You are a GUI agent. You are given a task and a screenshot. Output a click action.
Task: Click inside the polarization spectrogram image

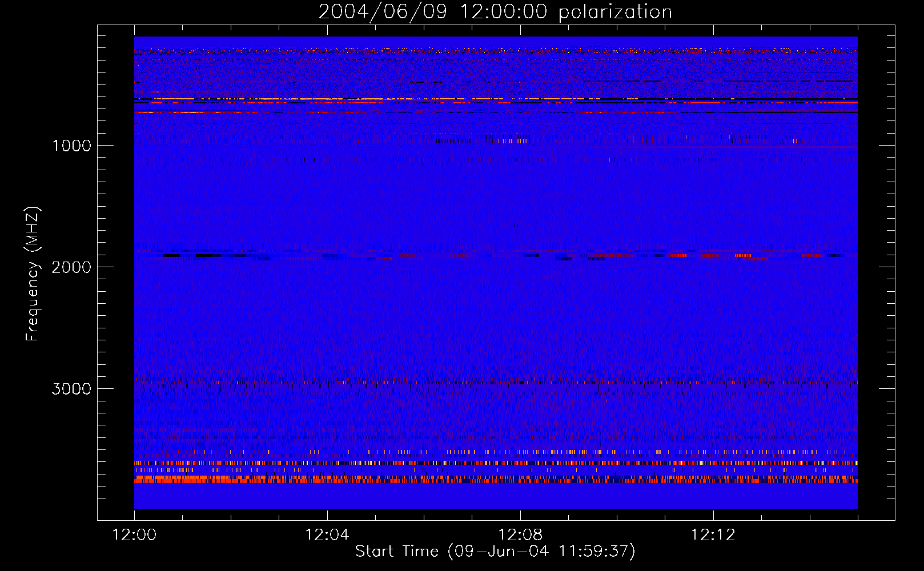click(x=496, y=272)
